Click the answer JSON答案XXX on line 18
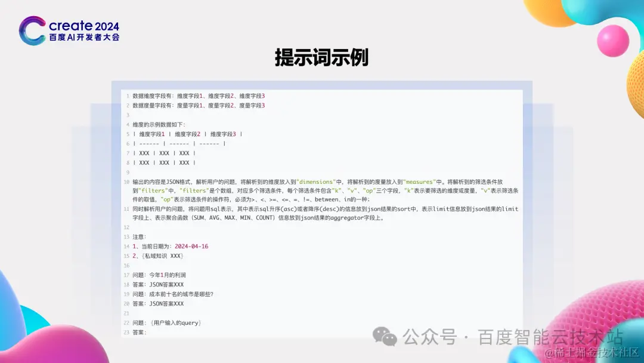644x363 pixels. coord(167,284)
